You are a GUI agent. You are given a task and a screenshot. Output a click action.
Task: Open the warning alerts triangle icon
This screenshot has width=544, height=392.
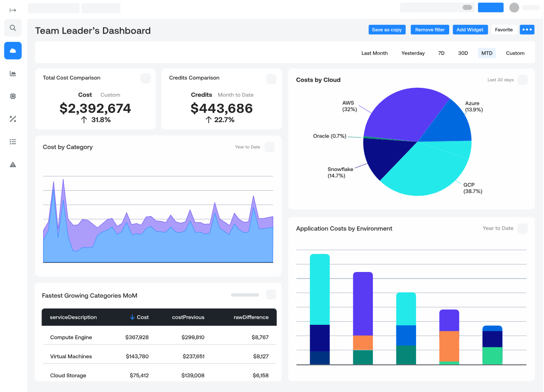[x=13, y=165]
